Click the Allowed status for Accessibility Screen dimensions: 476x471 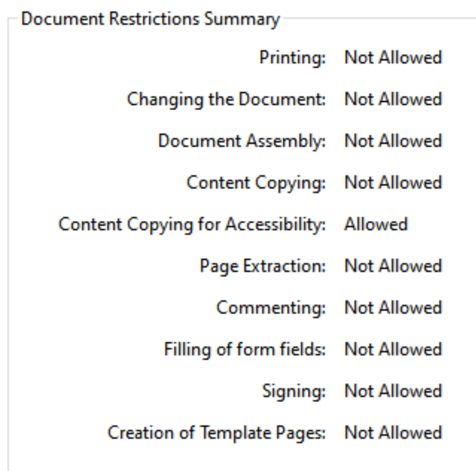(x=376, y=224)
